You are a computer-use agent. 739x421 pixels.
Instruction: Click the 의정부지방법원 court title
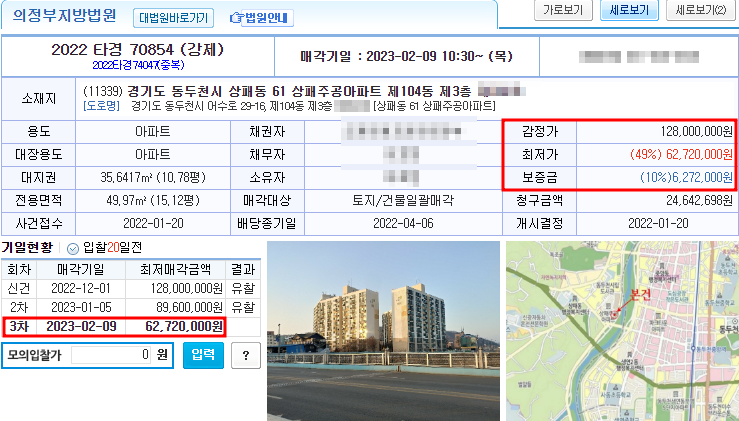pos(64,15)
